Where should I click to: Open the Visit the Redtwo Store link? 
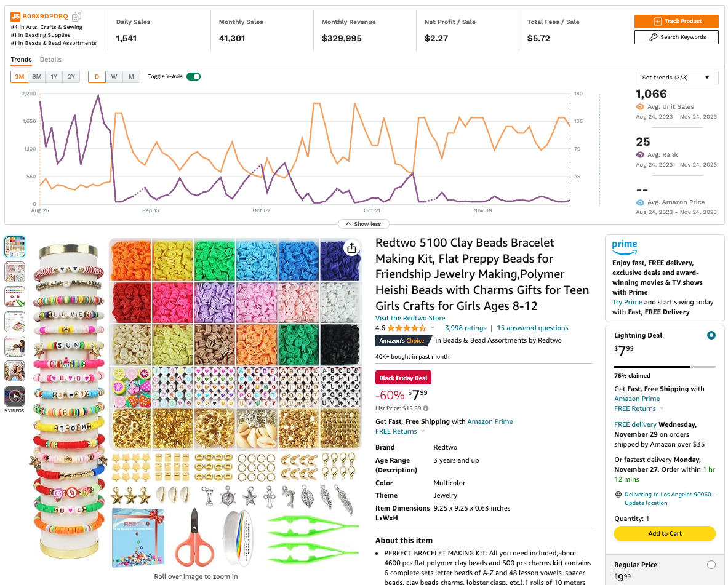[x=410, y=318]
